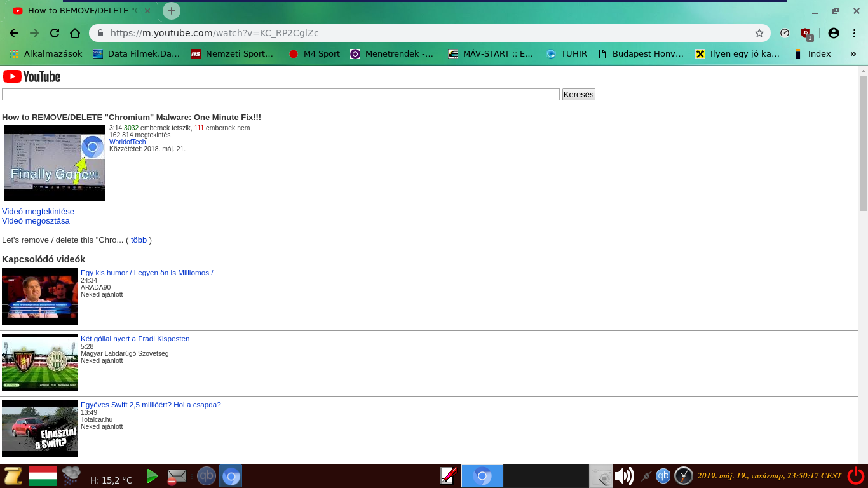Click the network plug tray icon
Viewport: 868px width, 488px height.
tap(646, 476)
